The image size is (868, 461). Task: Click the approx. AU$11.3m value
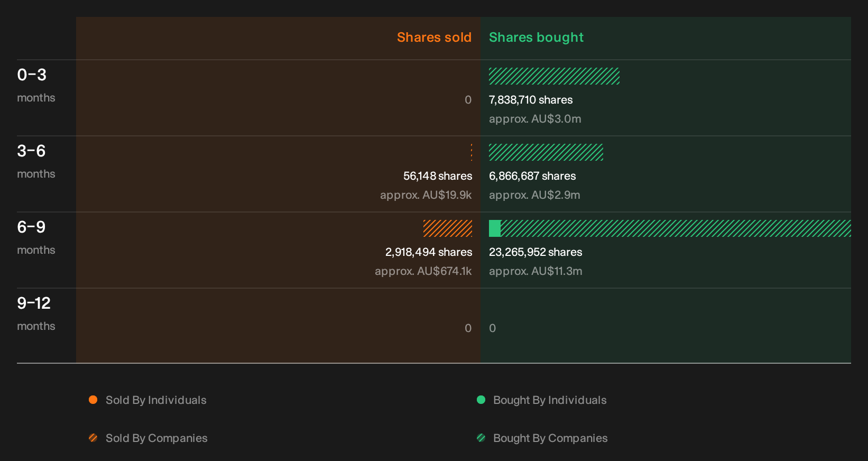point(535,271)
